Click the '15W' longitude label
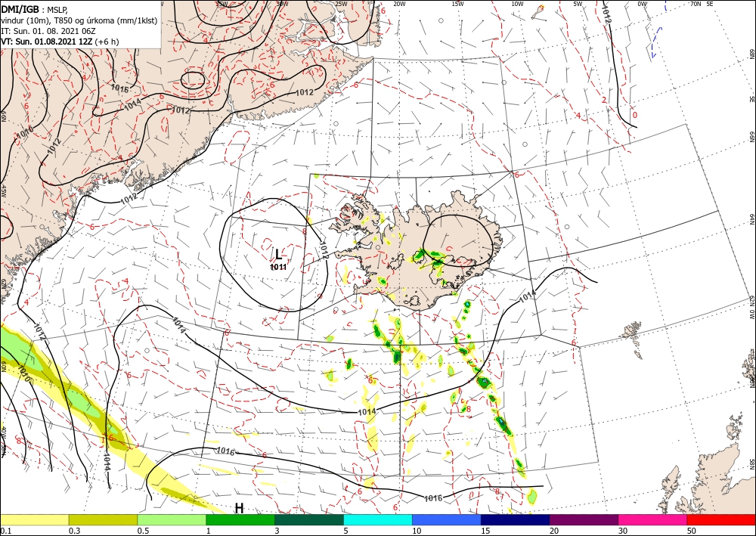This screenshot has height=536, width=756. pos(458,4)
